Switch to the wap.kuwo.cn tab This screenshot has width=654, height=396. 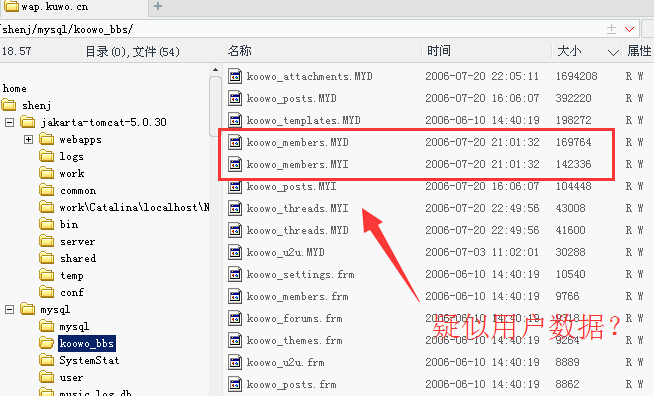tap(73, 7)
